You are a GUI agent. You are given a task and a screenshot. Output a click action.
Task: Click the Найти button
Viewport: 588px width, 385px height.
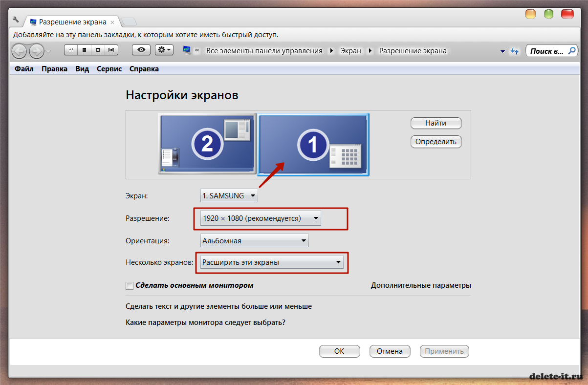click(436, 123)
